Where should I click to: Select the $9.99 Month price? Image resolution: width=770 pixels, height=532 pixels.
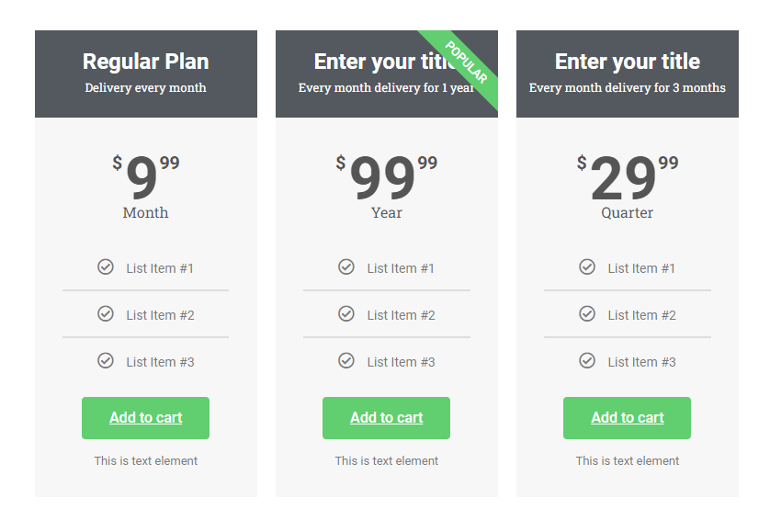[x=146, y=176]
